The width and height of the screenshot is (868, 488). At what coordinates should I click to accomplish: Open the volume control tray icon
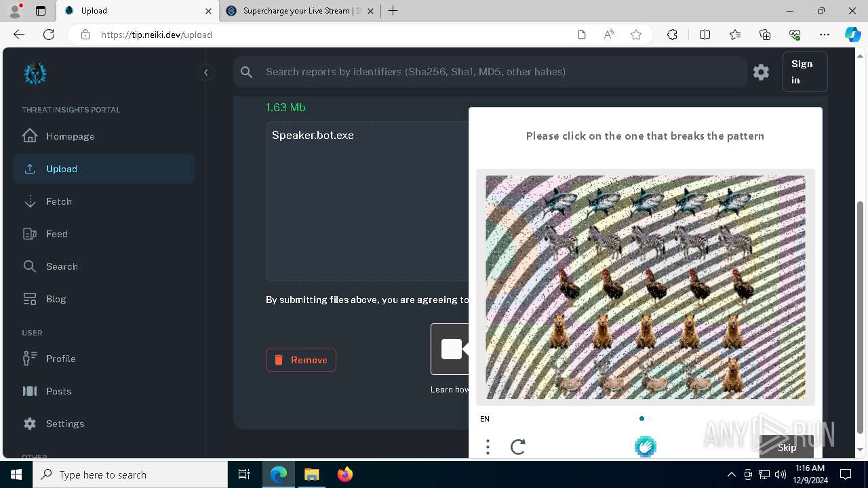[780, 474]
